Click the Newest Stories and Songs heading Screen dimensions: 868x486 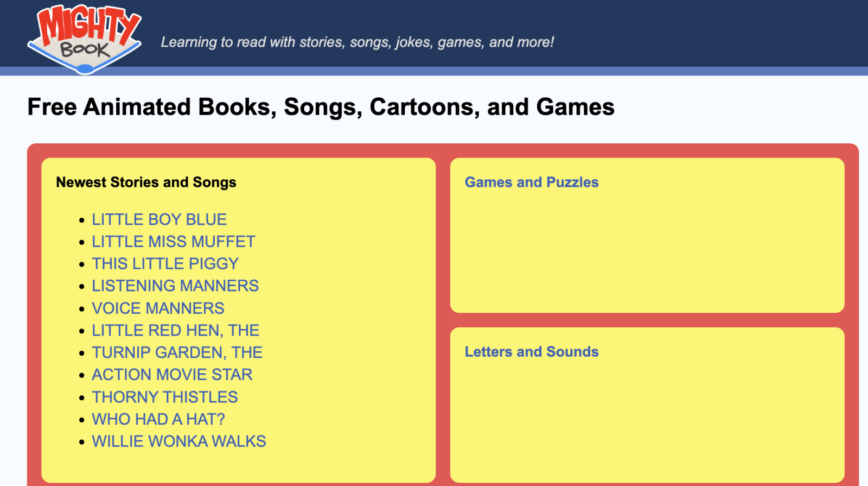(x=146, y=182)
